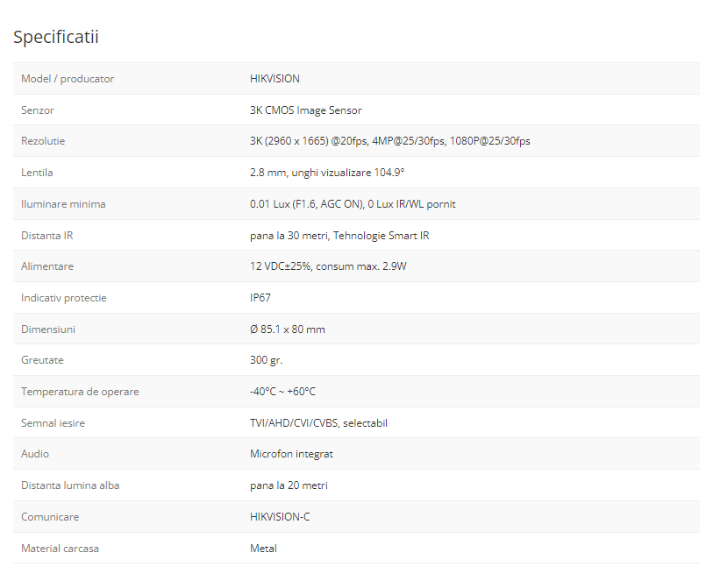
Task: Click the Senzor row label
Action: click(x=38, y=110)
